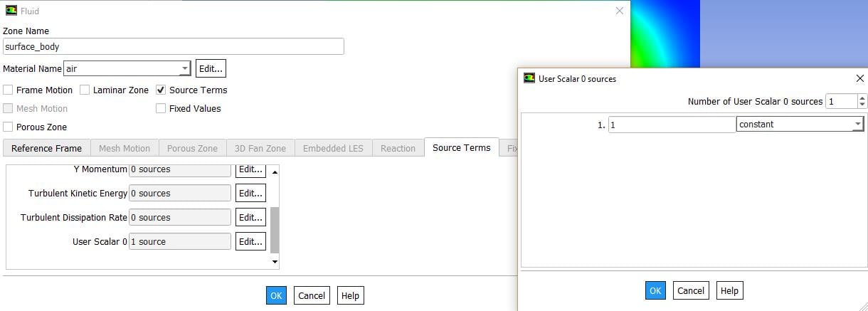The height and width of the screenshot is (311, 868).
Task: Switch to the 3D Fan Zone tab
Action: (x=260, y=148)
